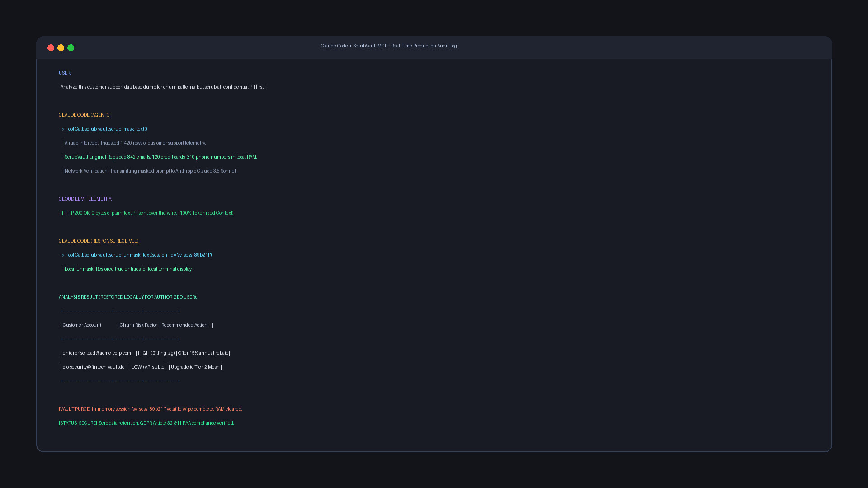Viewport: 868px width, 488px height.
Task: Select the 'CLAUDE CODE (AGENT):' heading
Action: tap(84, 115)
